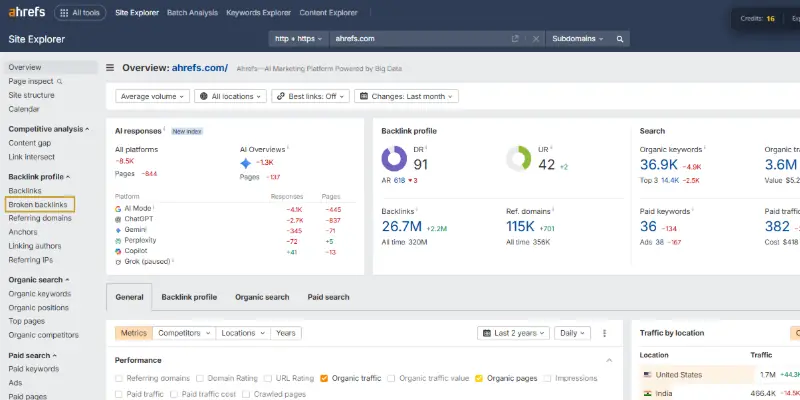Toggle the sidebar hamburger menu icon
800x400 pixels.
pyautogui.click(x=110, y=68)
